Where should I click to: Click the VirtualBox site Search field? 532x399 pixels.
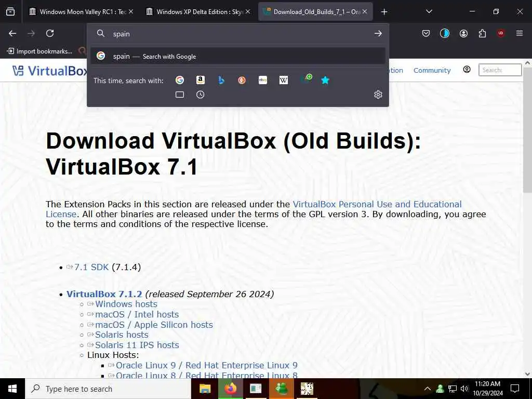tap(500, 70)
